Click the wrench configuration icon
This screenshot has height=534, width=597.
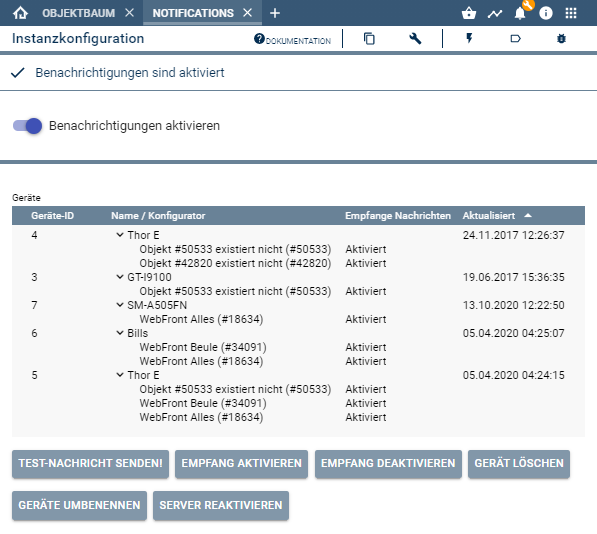point(415,38)
